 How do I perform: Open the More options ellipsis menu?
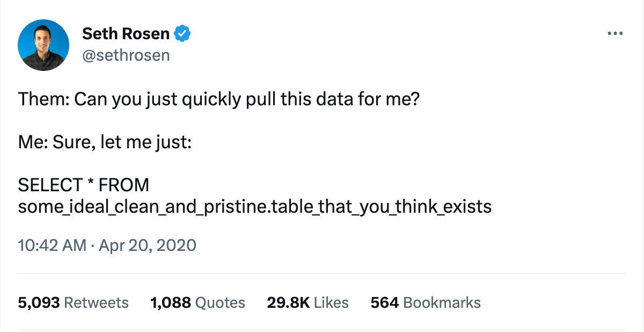[615, 34]
